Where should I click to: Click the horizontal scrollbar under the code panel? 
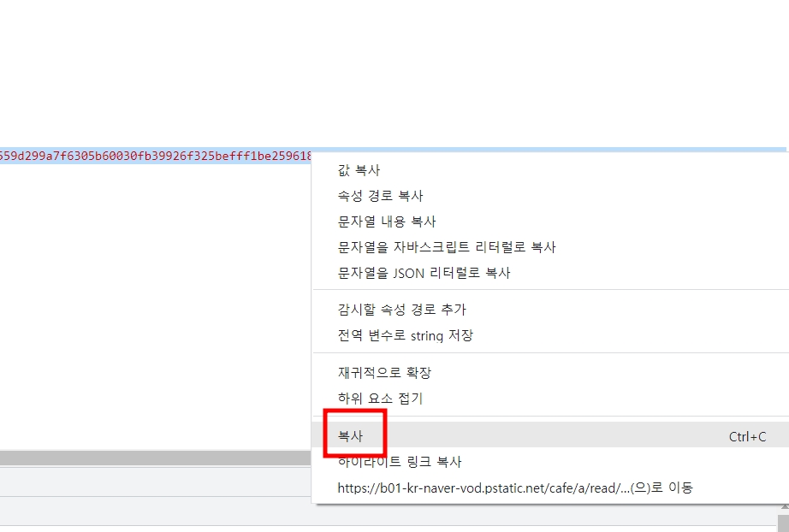(156, 458)
